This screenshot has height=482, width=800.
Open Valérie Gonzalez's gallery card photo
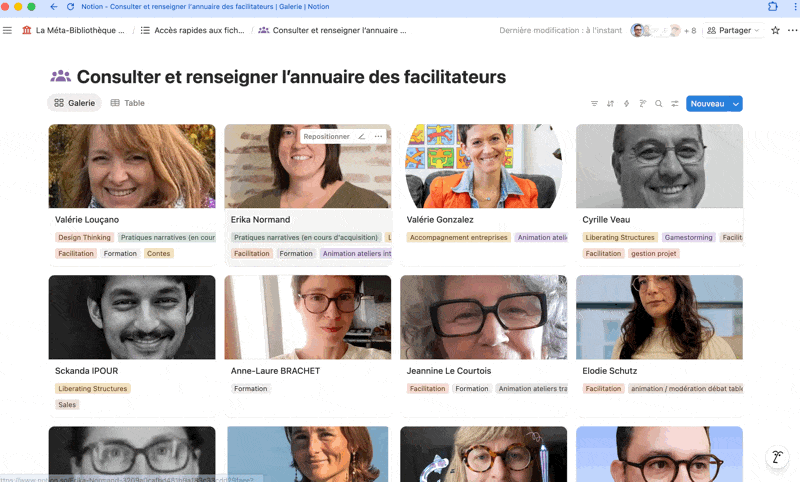(x=483, y=166)
